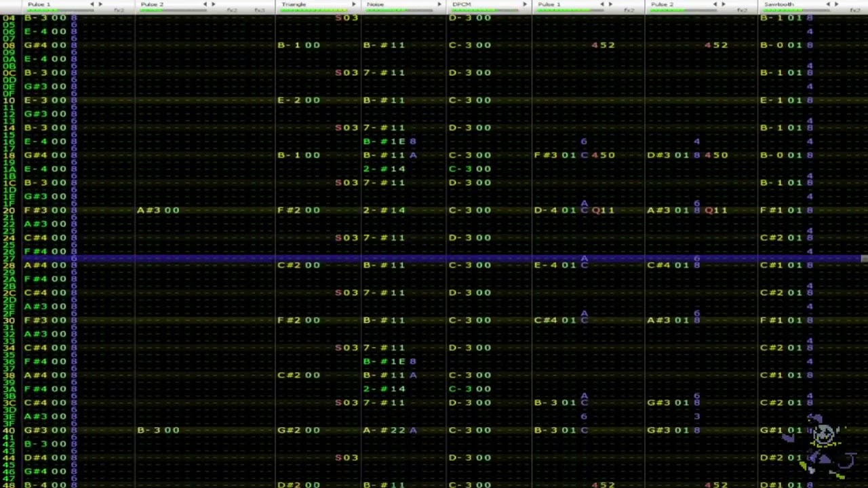
Task: Select the G#4 00 8 note in row 08
Action: tap(51, 45)
